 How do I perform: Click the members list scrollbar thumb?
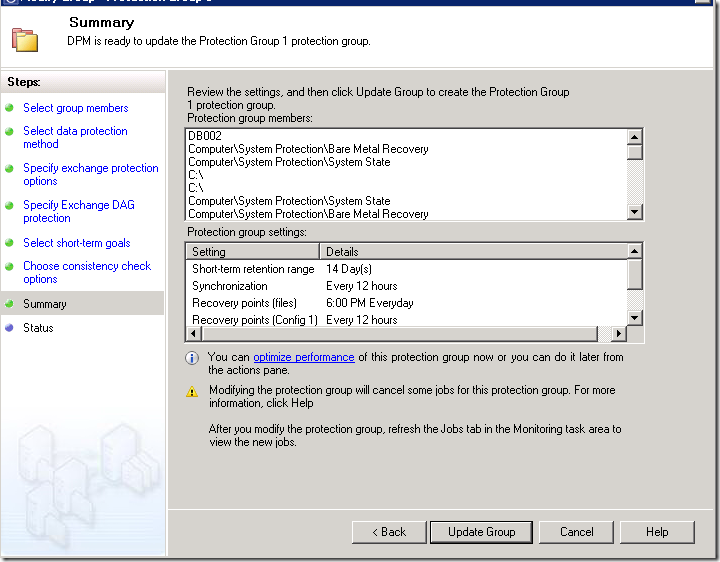click(635, 152)
